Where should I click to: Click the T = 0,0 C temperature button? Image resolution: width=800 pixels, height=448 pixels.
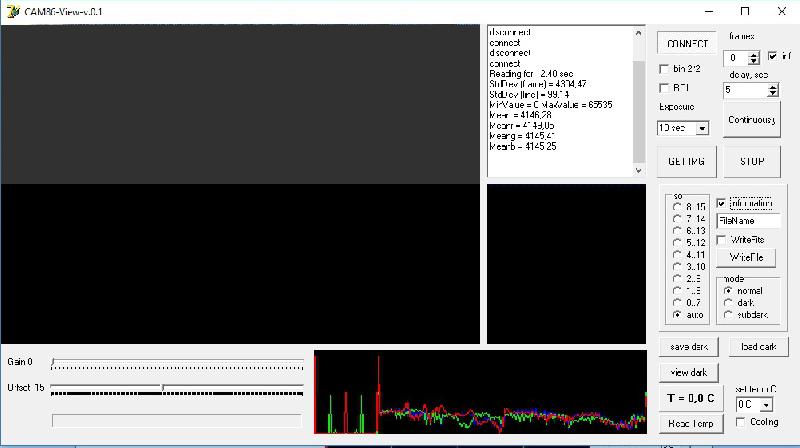691,399
